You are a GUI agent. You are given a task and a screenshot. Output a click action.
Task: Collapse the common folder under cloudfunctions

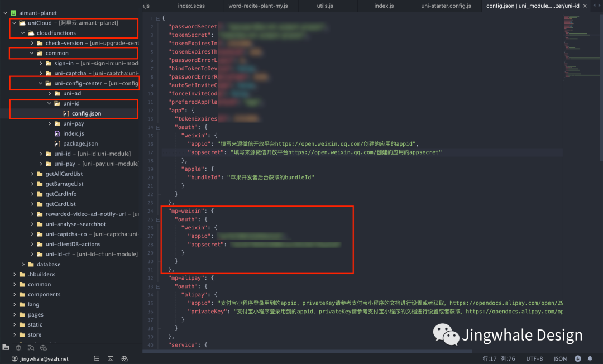coord(32,53)
